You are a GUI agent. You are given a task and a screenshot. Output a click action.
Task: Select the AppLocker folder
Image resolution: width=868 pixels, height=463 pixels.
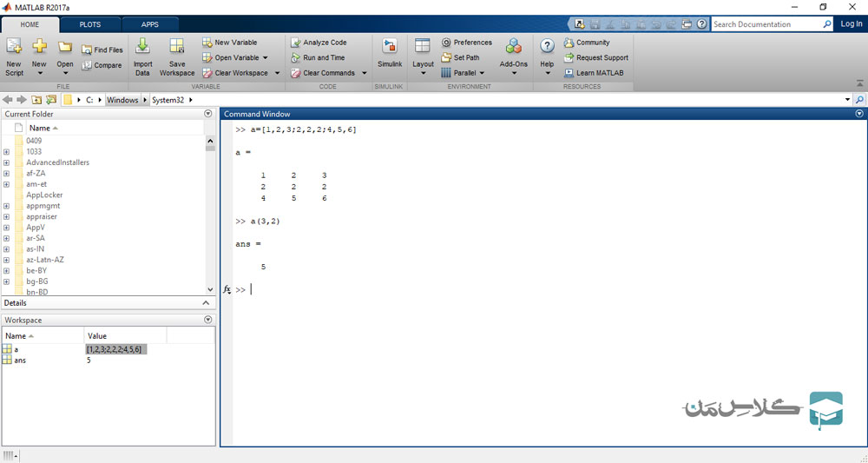(x=44, y=195)
